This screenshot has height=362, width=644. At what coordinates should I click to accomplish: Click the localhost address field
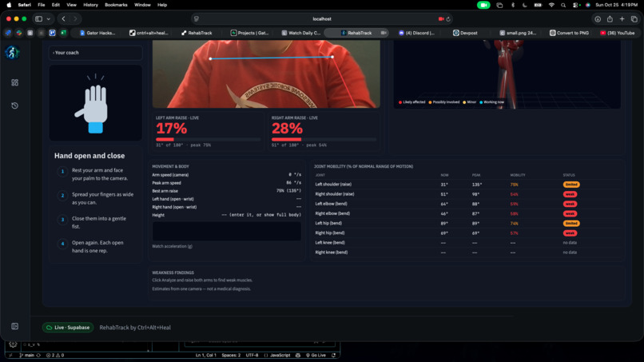click(x=322, y=19)
